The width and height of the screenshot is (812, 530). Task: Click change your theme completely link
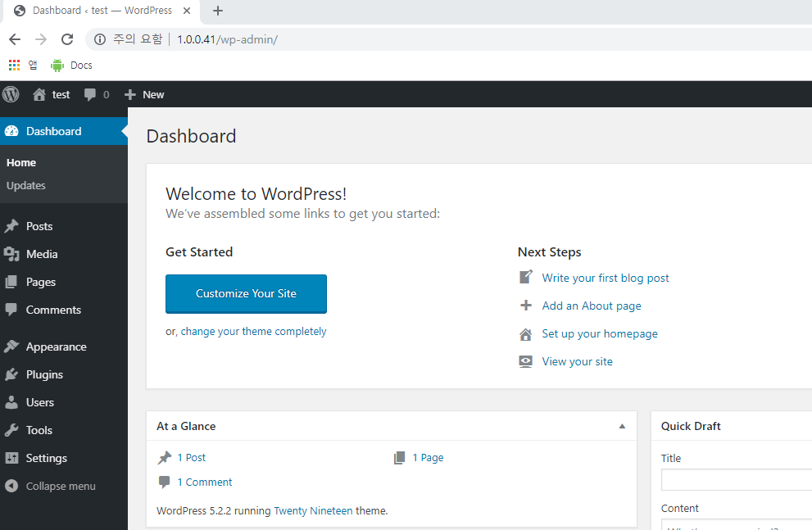point(253,331)
